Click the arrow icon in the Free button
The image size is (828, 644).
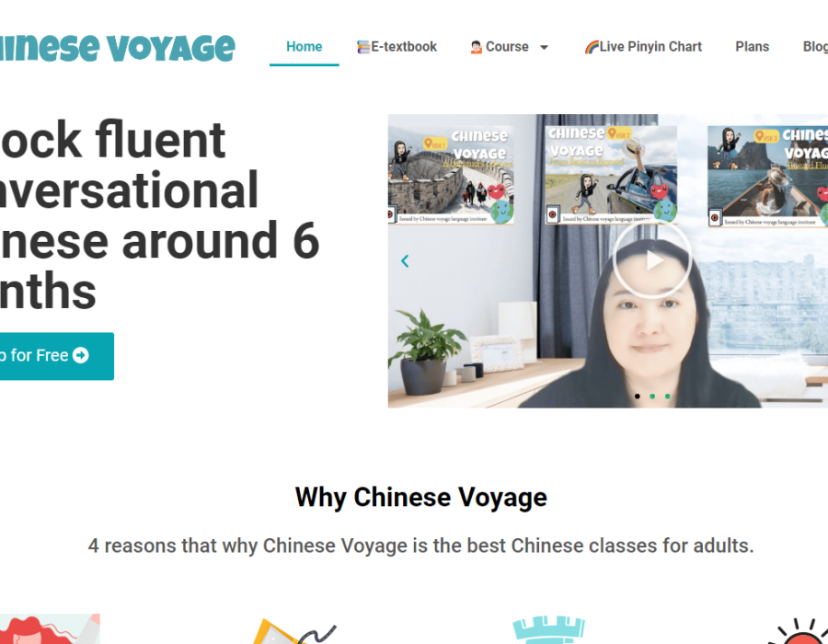coord(81,355)
